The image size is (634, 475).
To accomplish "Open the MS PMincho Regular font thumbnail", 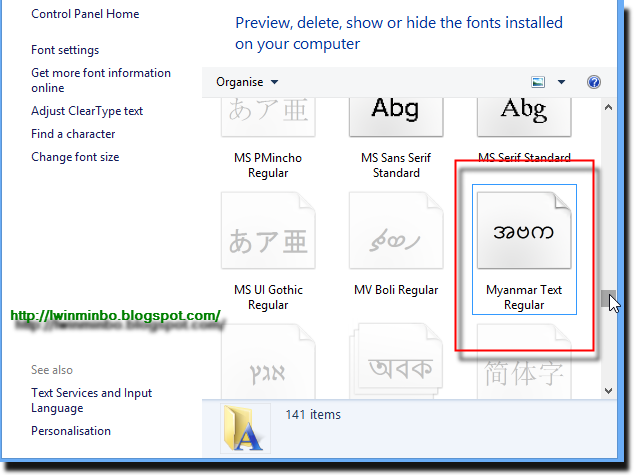I will 268,117.
